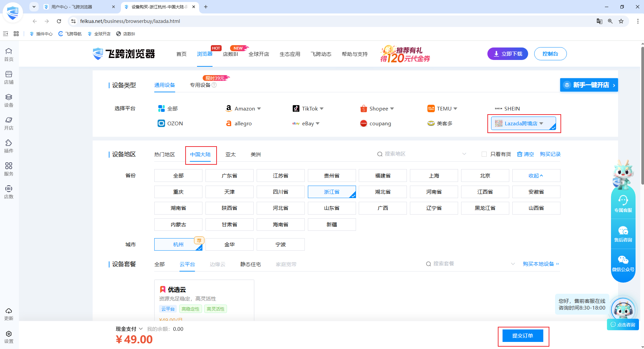
Task: Click the 专属客服 headset icon
Action: [x=623, y=204]
